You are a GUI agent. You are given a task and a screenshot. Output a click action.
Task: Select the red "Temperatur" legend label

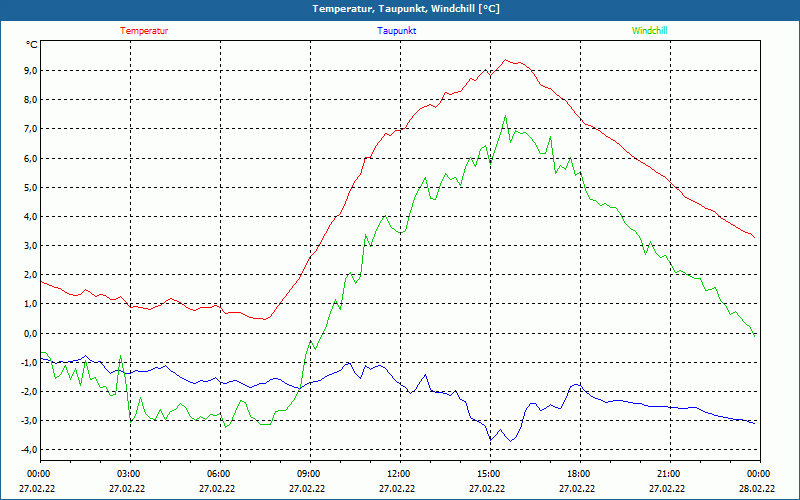[144, 31]
